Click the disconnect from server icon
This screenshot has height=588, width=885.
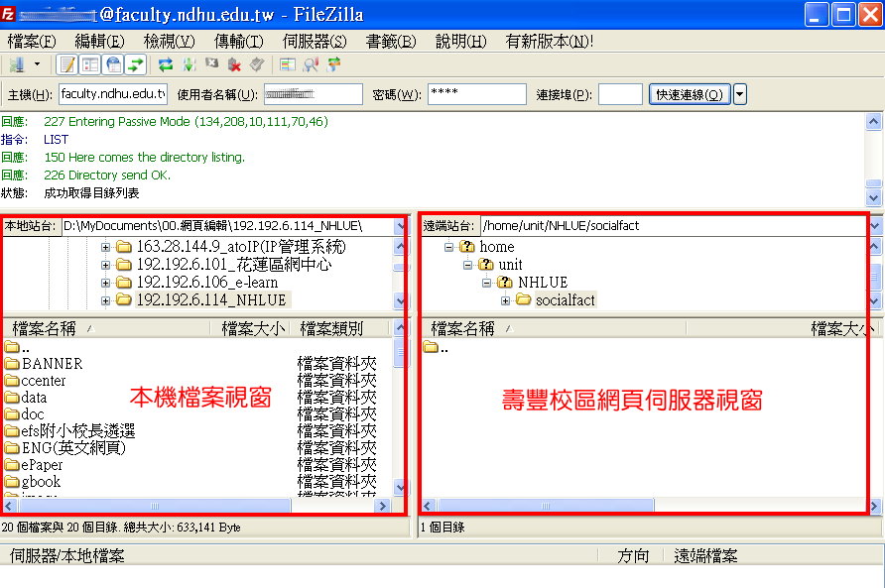(x=234, y=64)
